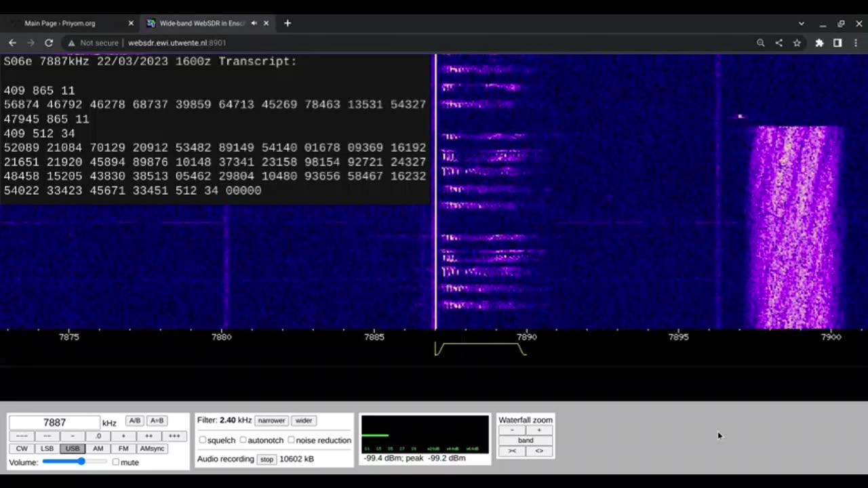Select LSB mode
Viewport: 868px width, 488px height.
pyautogui.click(x=47, y=449)
